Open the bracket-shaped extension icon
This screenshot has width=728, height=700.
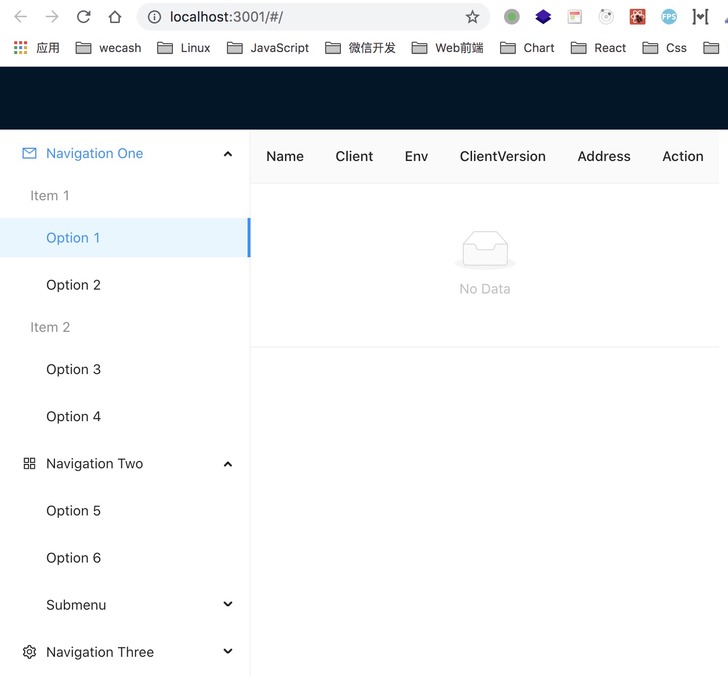pos(700,17)
